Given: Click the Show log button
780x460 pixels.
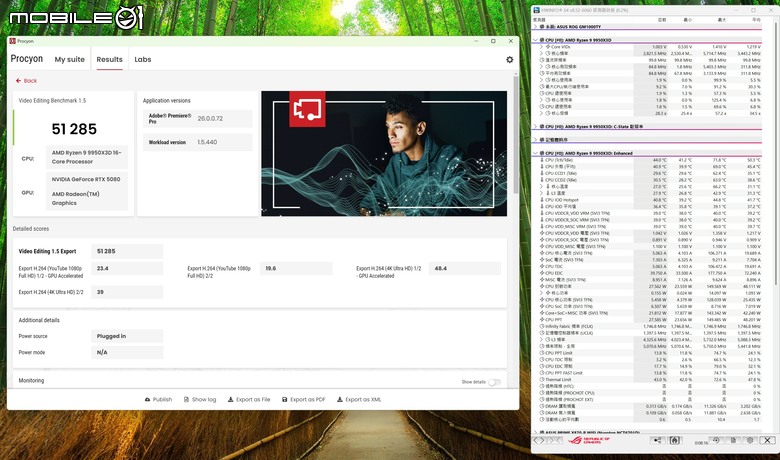Looking at the screenshot, I should click(200, 399).
